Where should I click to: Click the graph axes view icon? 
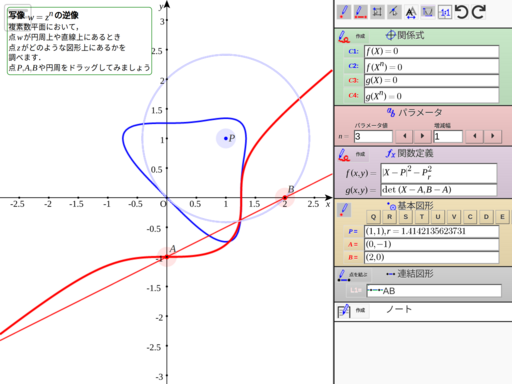tap(428, 12)
